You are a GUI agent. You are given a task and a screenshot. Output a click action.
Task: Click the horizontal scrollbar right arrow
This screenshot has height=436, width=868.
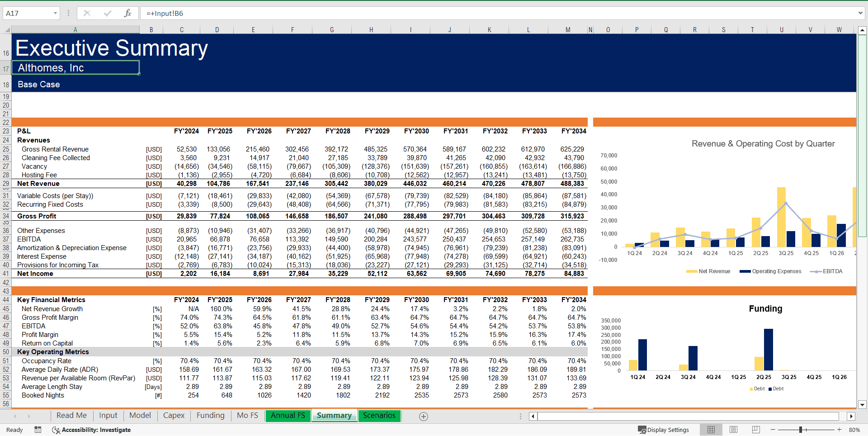pos(852,416)
